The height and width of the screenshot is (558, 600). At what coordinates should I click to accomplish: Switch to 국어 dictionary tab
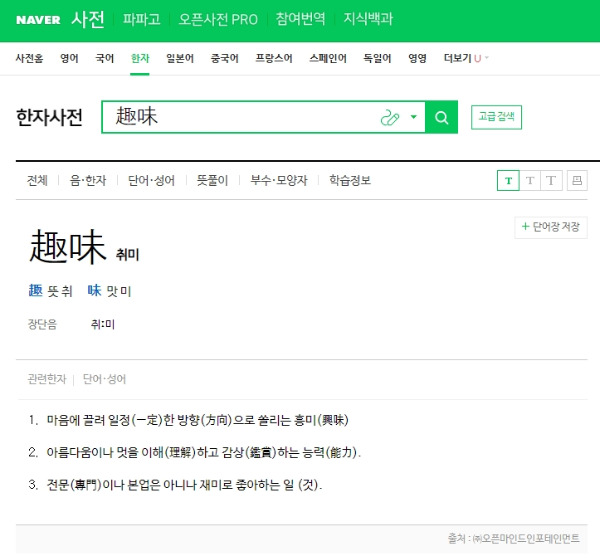104,58
